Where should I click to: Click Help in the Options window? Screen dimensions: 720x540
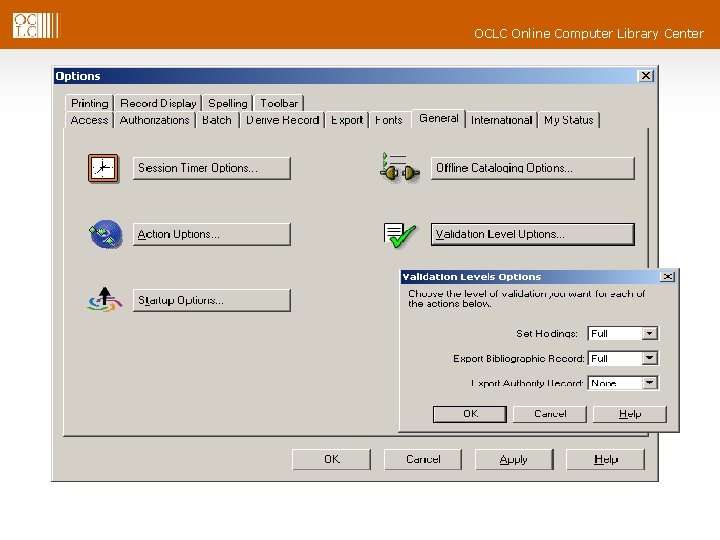pos(606,459)
